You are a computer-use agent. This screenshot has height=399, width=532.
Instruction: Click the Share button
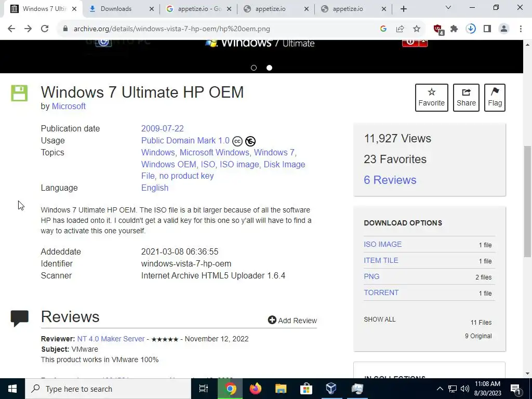466,98
